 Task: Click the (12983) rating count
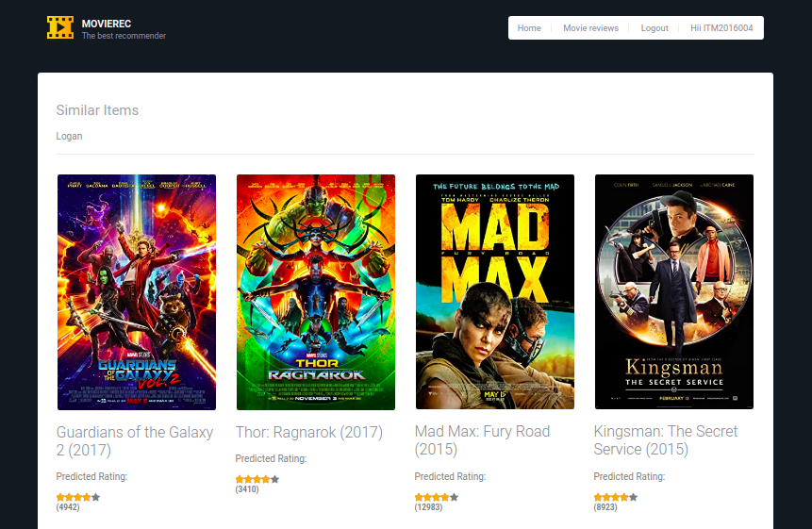[x=428, y=507]
